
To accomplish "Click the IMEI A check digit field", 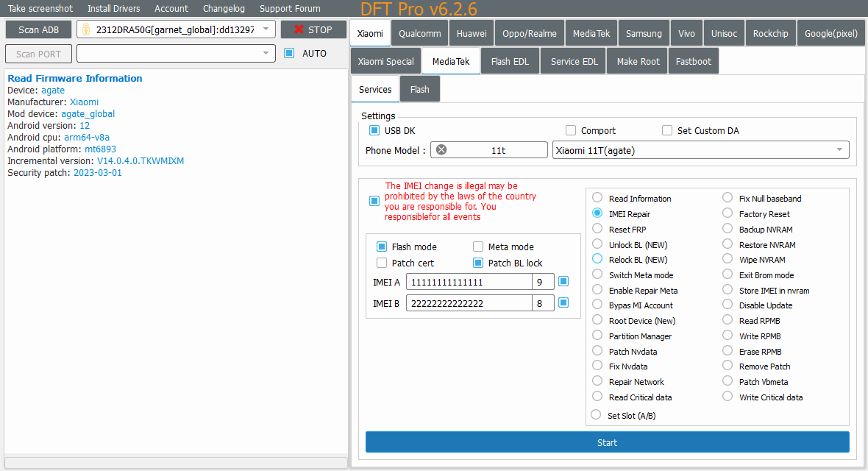I will point(543,282).
